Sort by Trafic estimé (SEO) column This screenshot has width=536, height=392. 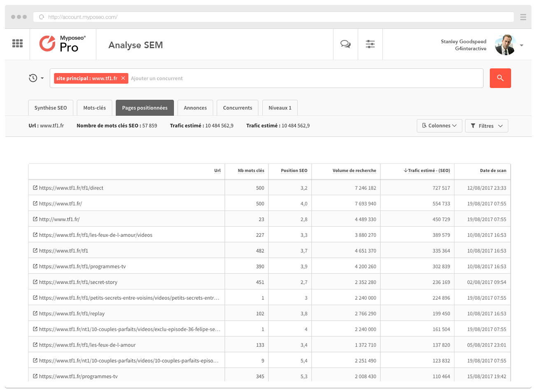(x=427, y=170)
